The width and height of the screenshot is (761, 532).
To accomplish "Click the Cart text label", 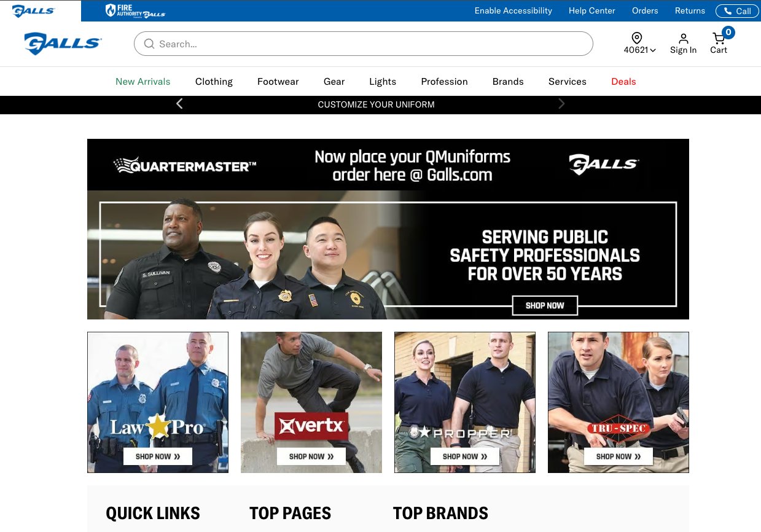I will click(719, 50).
